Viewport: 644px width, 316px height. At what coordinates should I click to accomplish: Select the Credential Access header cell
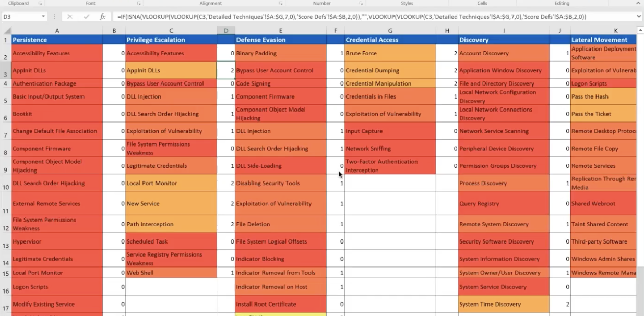coord(390,40)
